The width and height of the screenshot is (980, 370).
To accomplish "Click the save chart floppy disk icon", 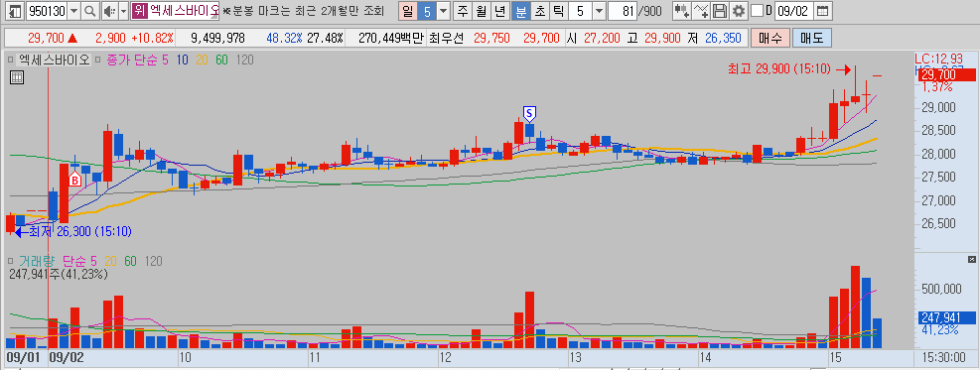I will pyautogui.click(x=720, y=11).
